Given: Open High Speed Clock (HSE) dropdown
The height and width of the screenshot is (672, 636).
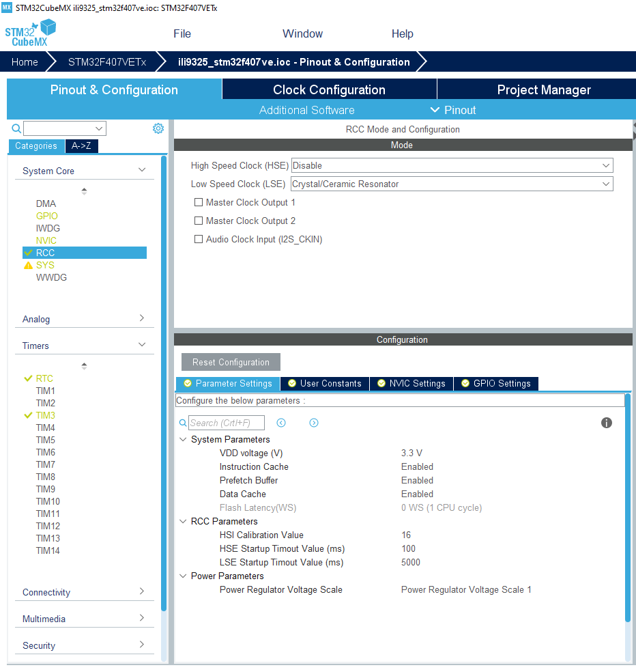Looking at the screenshot, I should pos(452,165).
